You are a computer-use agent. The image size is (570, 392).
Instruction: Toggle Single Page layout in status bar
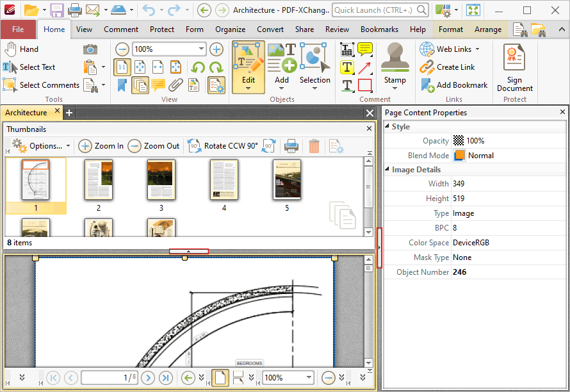point(220,378)
